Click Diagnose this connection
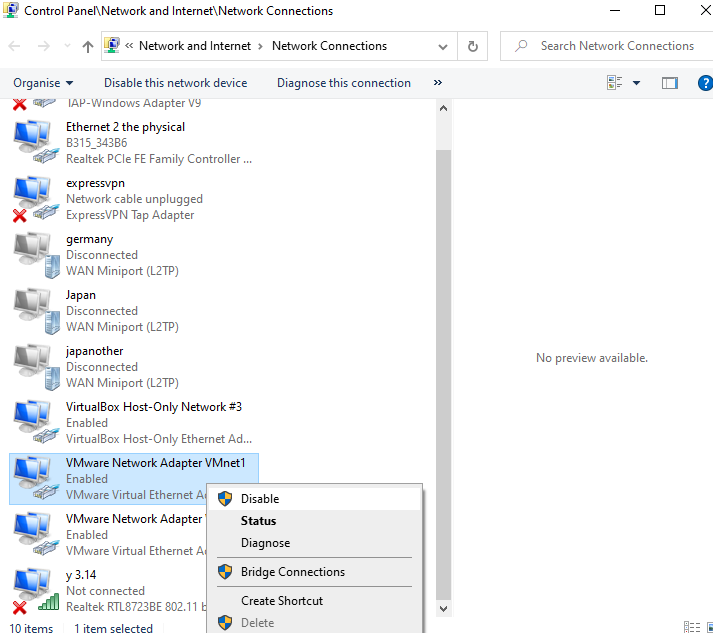The image size is (713, 633). [x=344, y=83]
